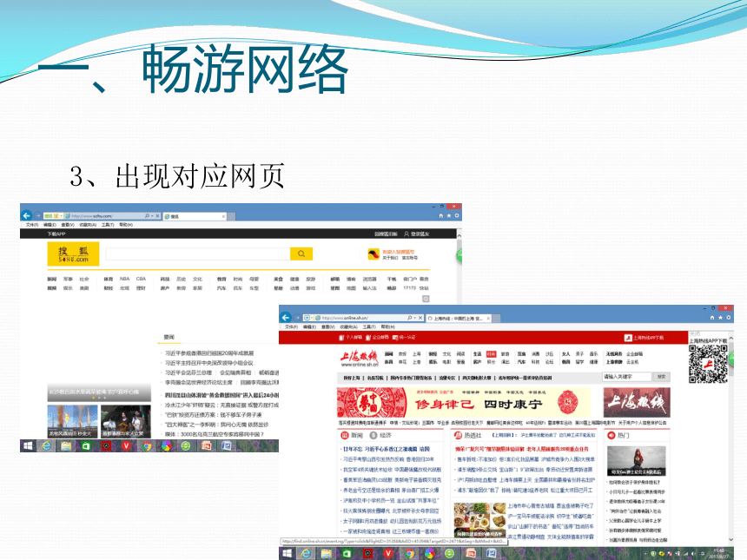Click the 热门 section icon on Shanghai Online
This screenshot has width=747, height=560.
coord(611,435)
